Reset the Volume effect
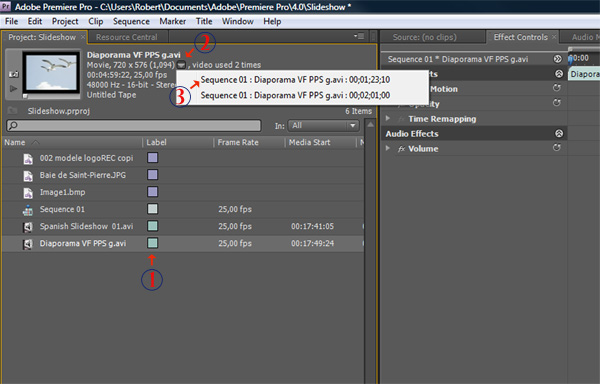This screenshot has height=384, width=600. pos(557,148)
